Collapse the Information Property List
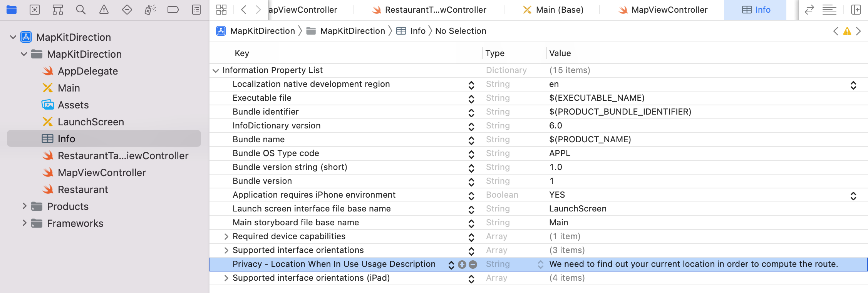 point(216,70)
